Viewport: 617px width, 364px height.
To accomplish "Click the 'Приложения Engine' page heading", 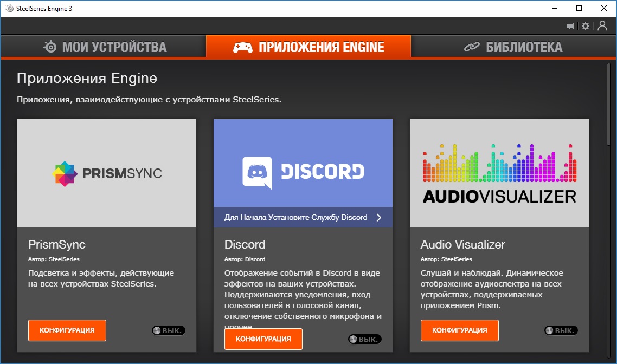I will [87, 78].
